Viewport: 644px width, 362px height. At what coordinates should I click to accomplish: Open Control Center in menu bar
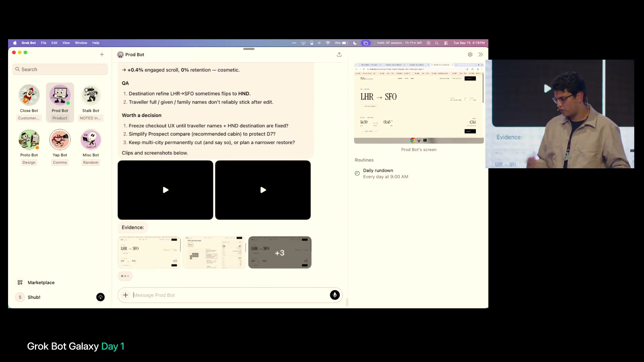point(446,43)
